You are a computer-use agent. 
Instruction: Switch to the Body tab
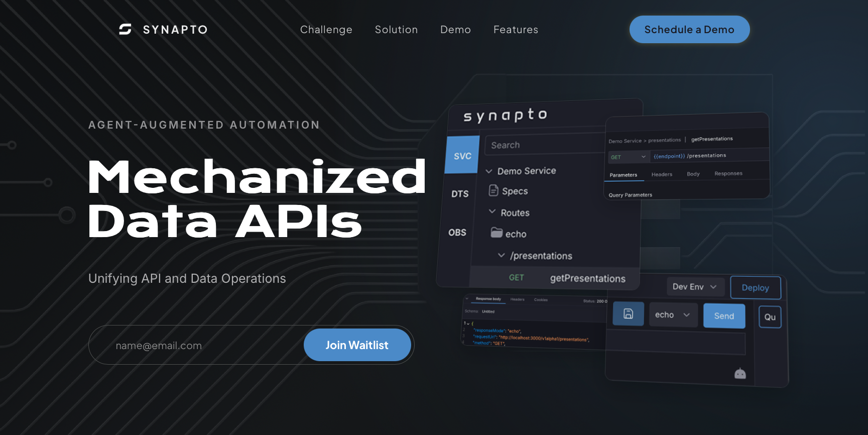pyautogui.click(x=693, y=174)
